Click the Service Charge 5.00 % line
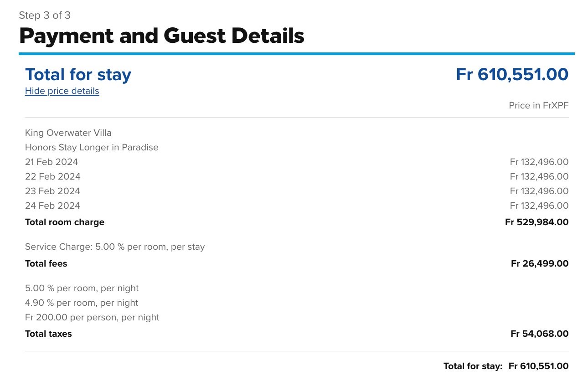Viewport: 588px width, 381px height. 115,247
